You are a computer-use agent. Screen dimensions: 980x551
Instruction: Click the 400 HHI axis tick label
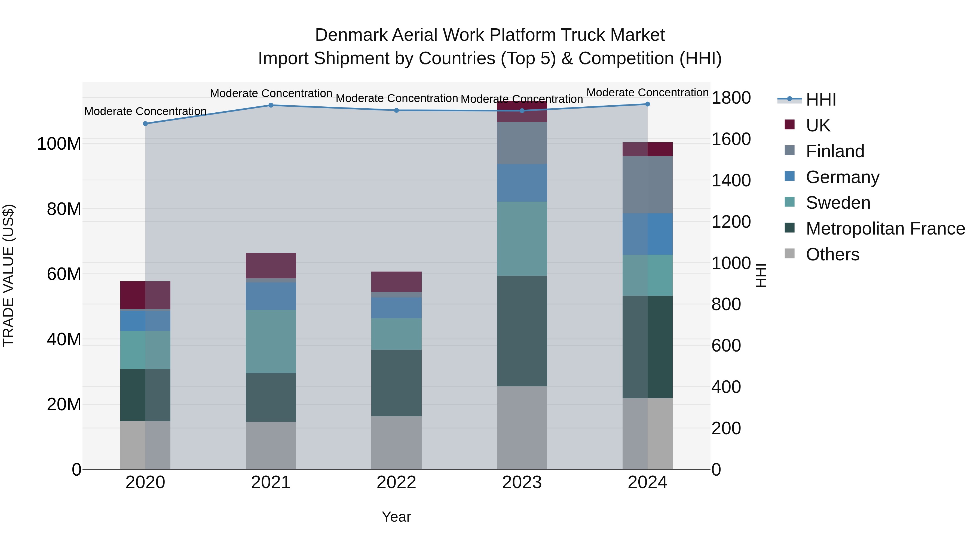pyautogui.click(x=726, y=387)
